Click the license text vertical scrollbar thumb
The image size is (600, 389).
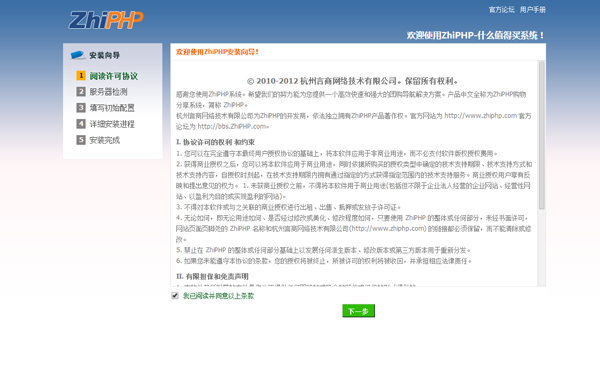pyautogui.click(x=541, y=135)
